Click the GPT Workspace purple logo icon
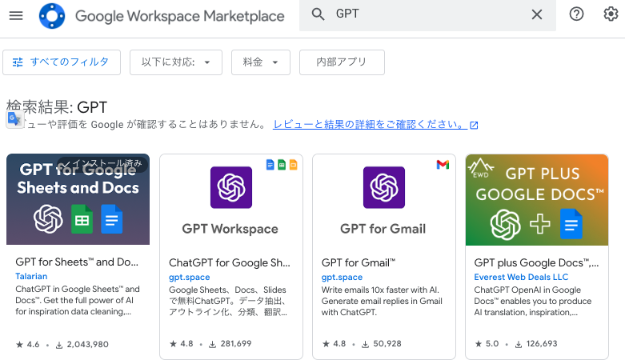Viewport: 625px width, 364px height. point(231,187)
